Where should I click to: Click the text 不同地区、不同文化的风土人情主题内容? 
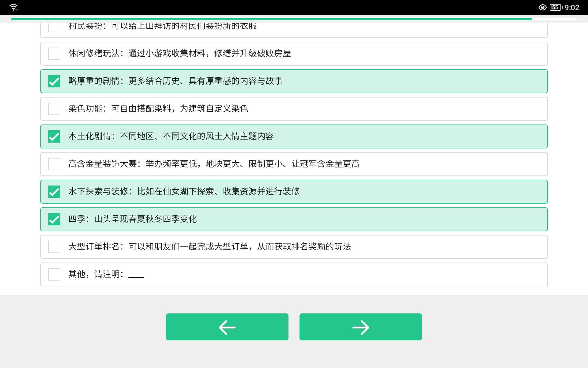(x=197, y=136)
